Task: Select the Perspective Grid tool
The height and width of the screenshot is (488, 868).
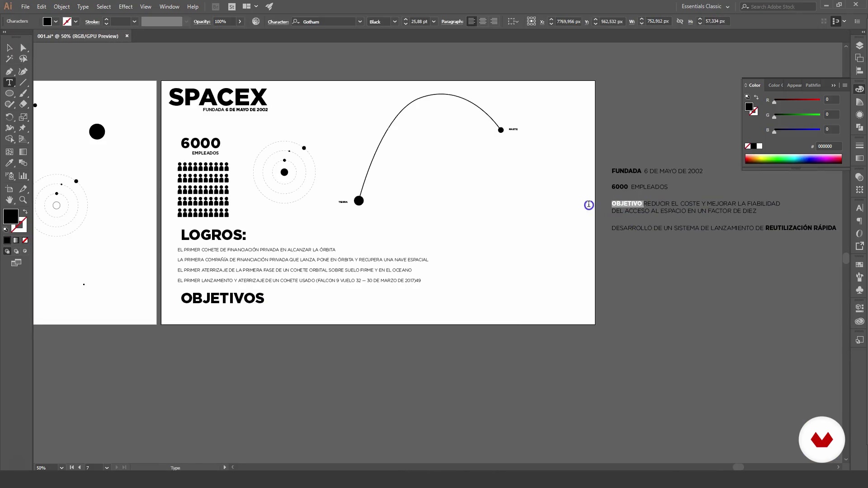Action: [23, 139]
